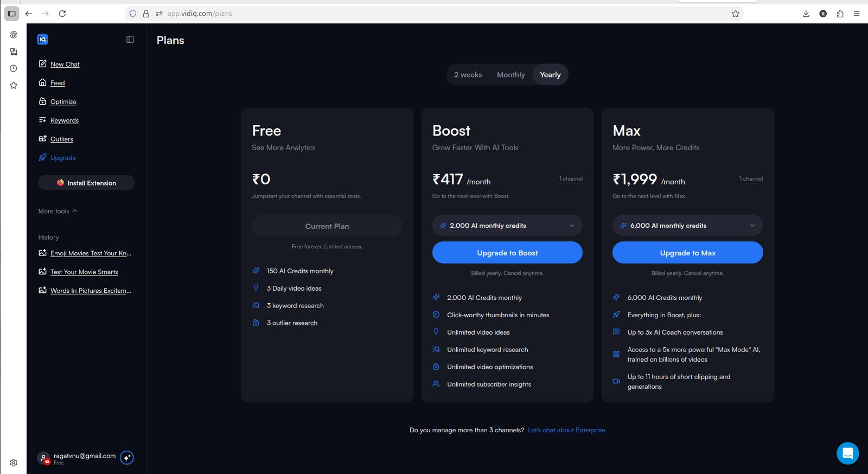The image size is (868, 474).
Task: Go forward one page in the browser
Action: pos(46,14)
